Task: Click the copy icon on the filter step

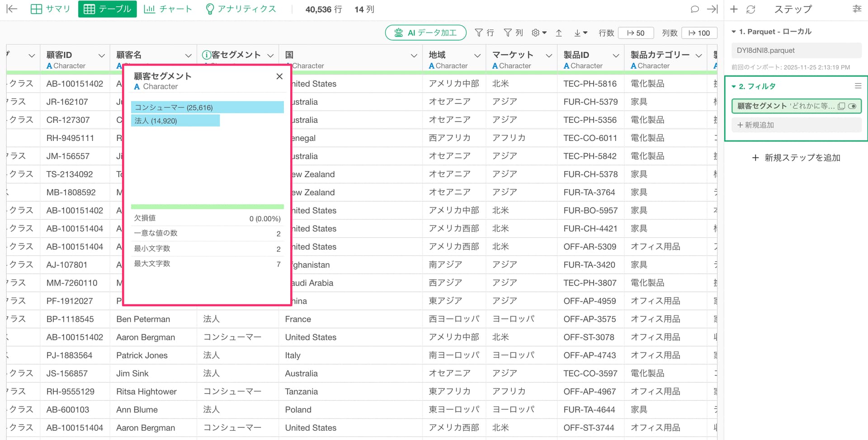Action: click(841, 106)
